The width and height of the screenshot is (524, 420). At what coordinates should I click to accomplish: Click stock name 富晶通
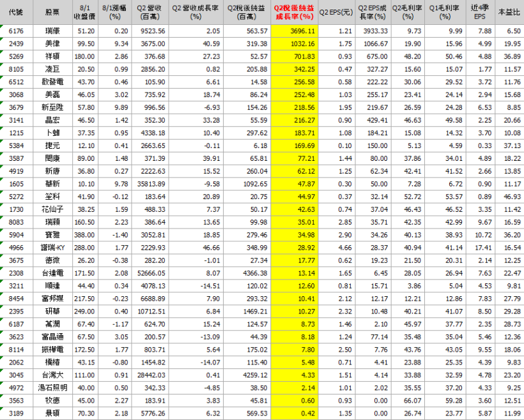pos(52,337)
